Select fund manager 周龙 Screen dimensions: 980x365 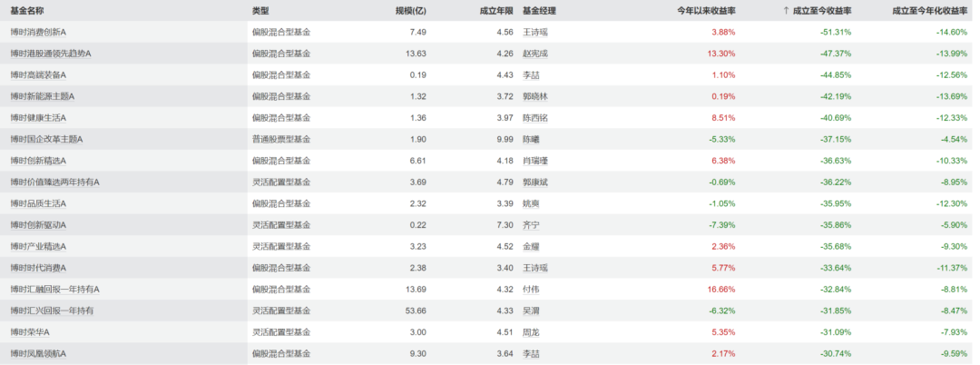[x=531, y=332]
